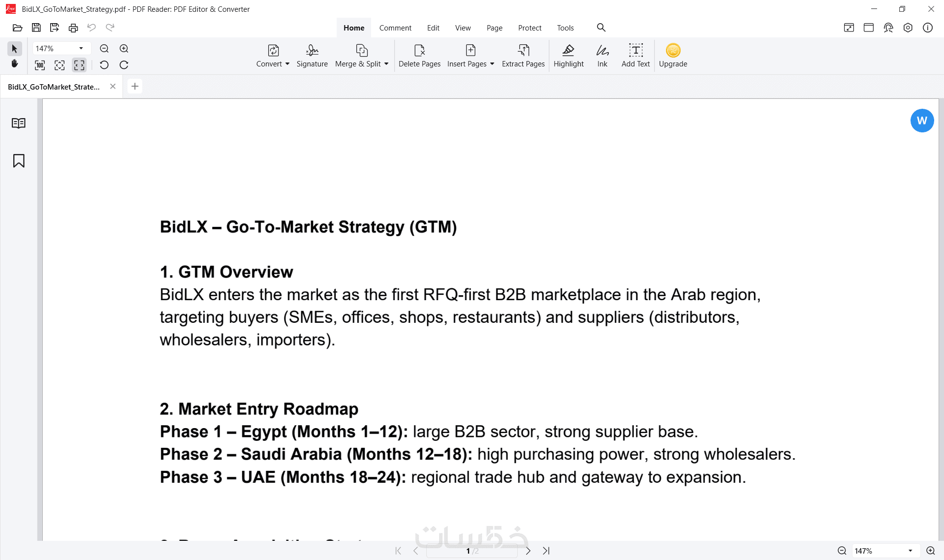Click the '1. GTM Overview' heading

tap(226, 272)
